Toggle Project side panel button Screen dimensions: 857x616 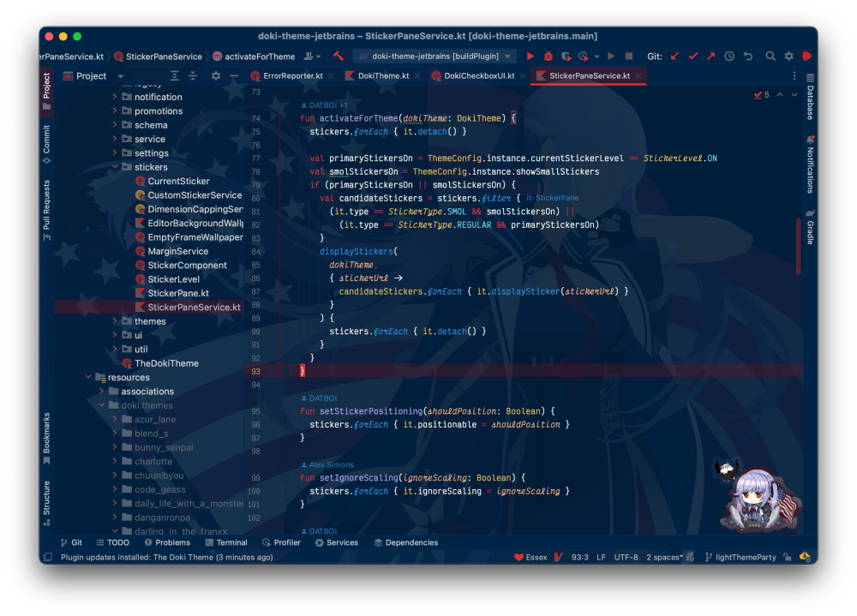(x=46, y=92)
